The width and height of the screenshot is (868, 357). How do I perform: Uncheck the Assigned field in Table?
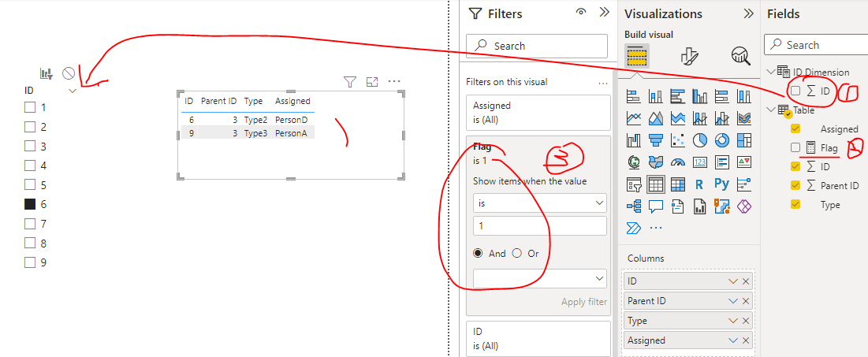point(795,128)
